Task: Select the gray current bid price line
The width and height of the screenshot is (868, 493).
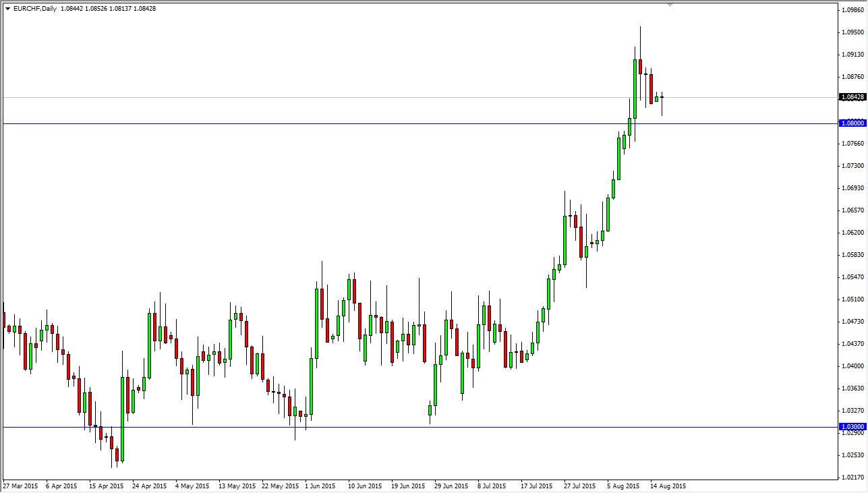Action: [x=419, y=97]
